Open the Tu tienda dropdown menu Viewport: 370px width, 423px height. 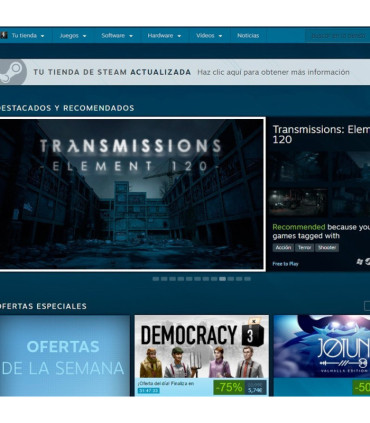tap(28, 36)
